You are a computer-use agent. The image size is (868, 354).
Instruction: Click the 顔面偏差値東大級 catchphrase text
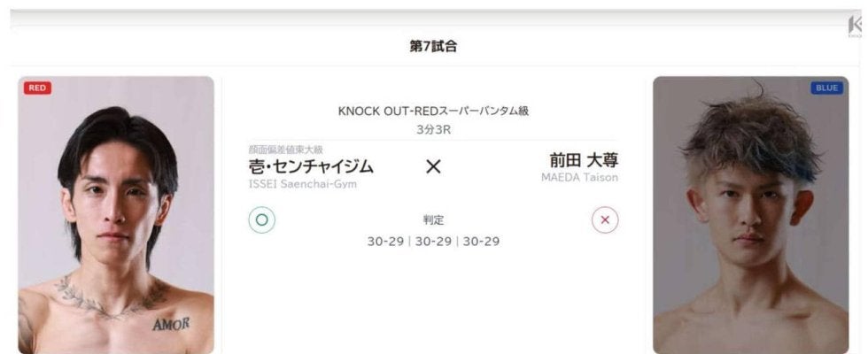click(x=286, y=149)
